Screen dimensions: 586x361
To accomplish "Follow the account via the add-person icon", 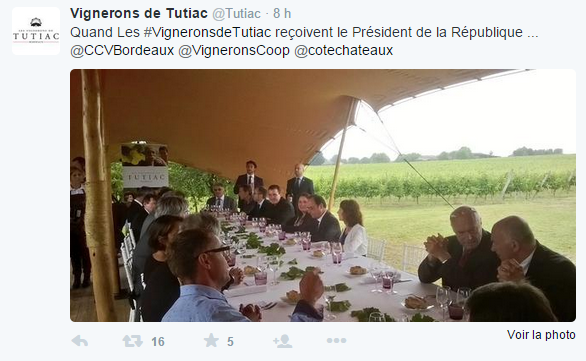I will [283, 341].
